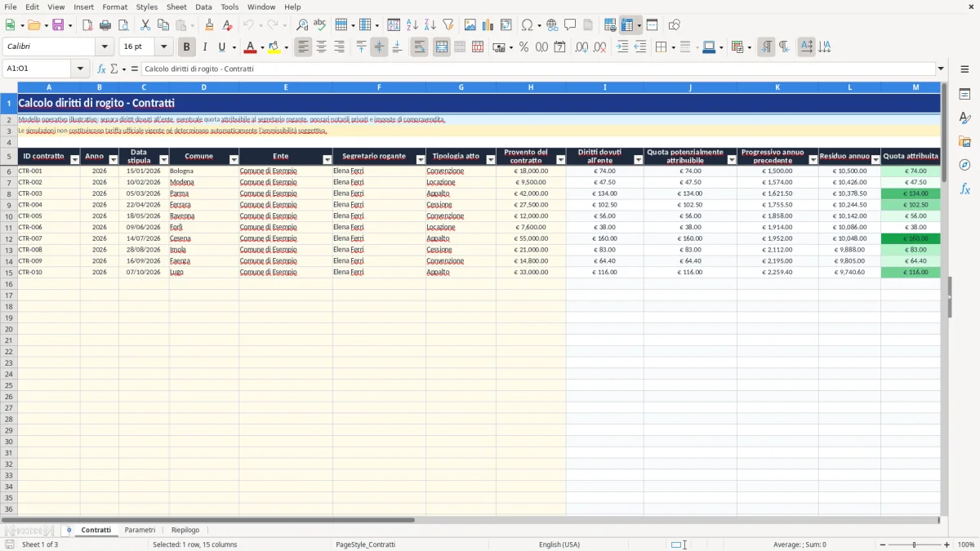Viewport: 980px width, 551px height.
Task: Click Format as Percent icon
Action: 523,47
